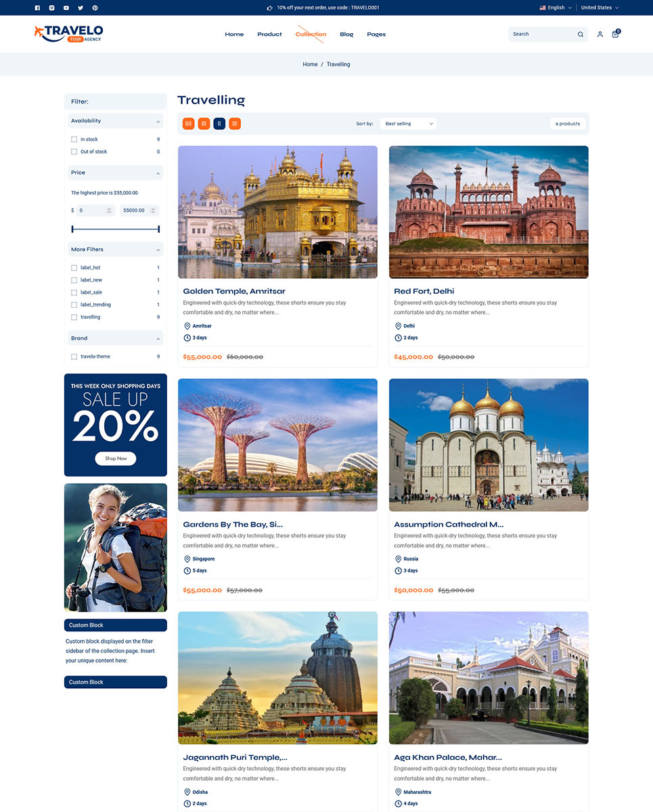The height and width of the screenshot is (812, 653).
Task: Open the Golden Temple, Amritsar title link
Action: (234, 291)
